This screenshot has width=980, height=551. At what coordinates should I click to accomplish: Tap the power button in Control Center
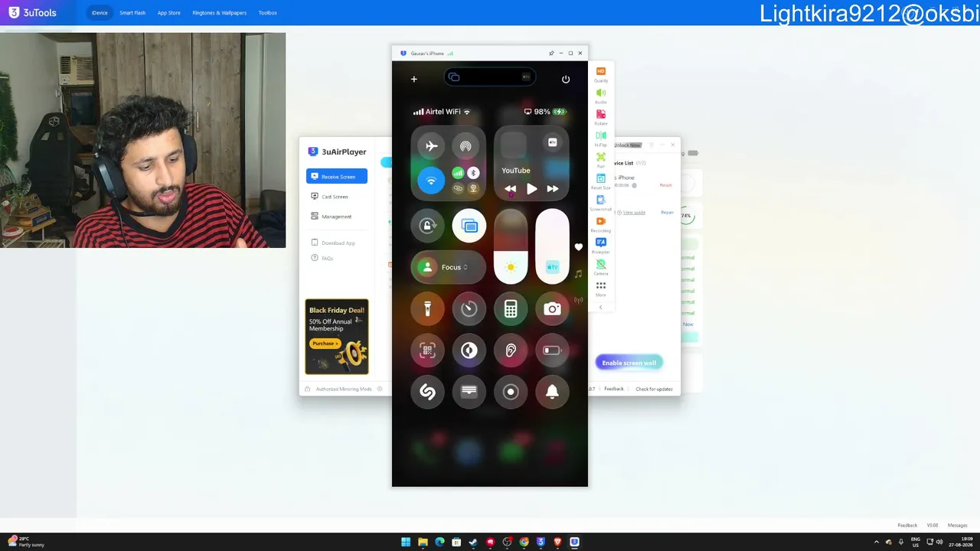click(x=566, y=79)
